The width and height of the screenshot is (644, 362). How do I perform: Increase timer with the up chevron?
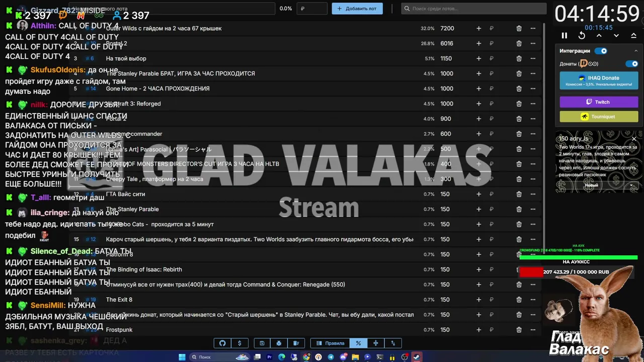coord(599,36)
